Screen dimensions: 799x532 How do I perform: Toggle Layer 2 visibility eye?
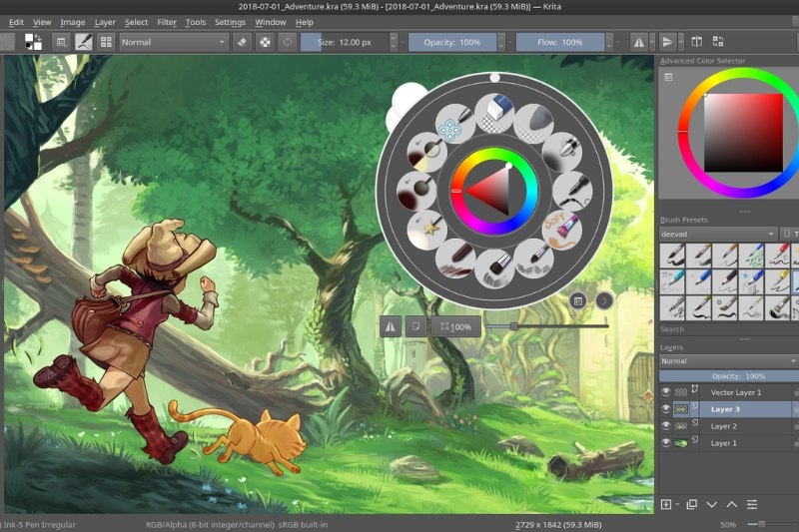click(x=665, y=426)
